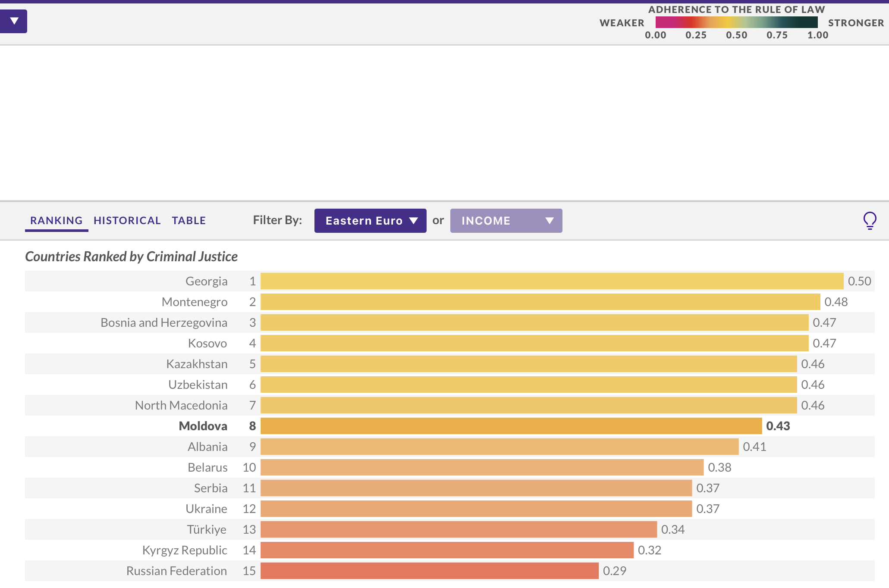Switch to the HISTORICAL tab

(x=127, y=221)
